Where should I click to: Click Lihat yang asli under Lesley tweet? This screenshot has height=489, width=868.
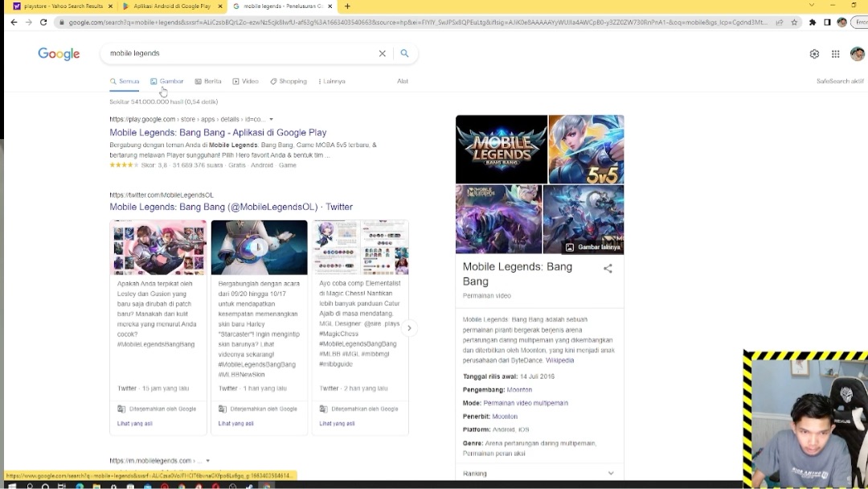(134, 424)
